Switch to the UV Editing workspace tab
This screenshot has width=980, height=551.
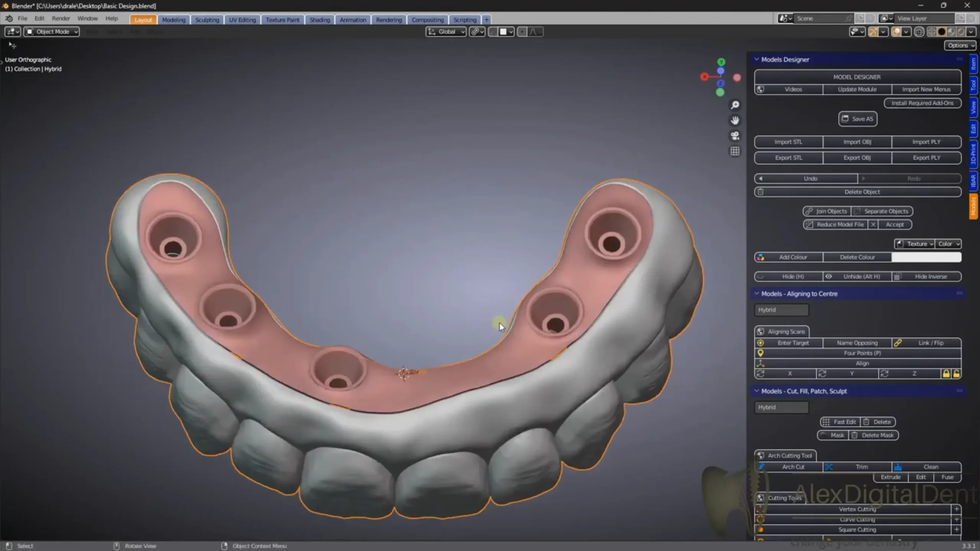242,20
